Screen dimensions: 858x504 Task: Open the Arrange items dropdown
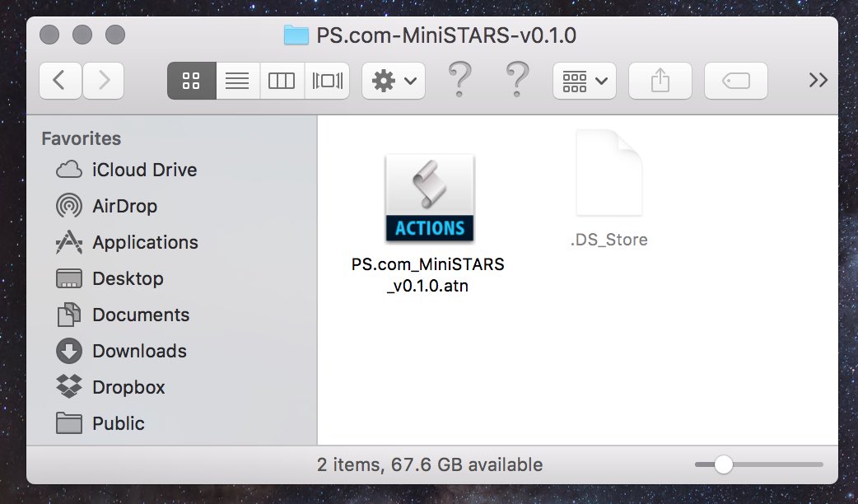(585, 81)
